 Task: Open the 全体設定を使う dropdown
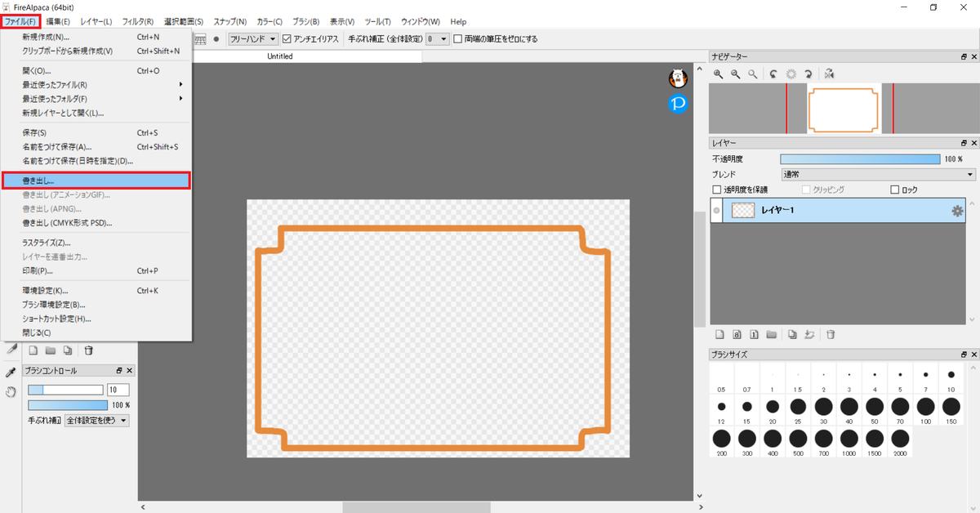tap(96, 421)
